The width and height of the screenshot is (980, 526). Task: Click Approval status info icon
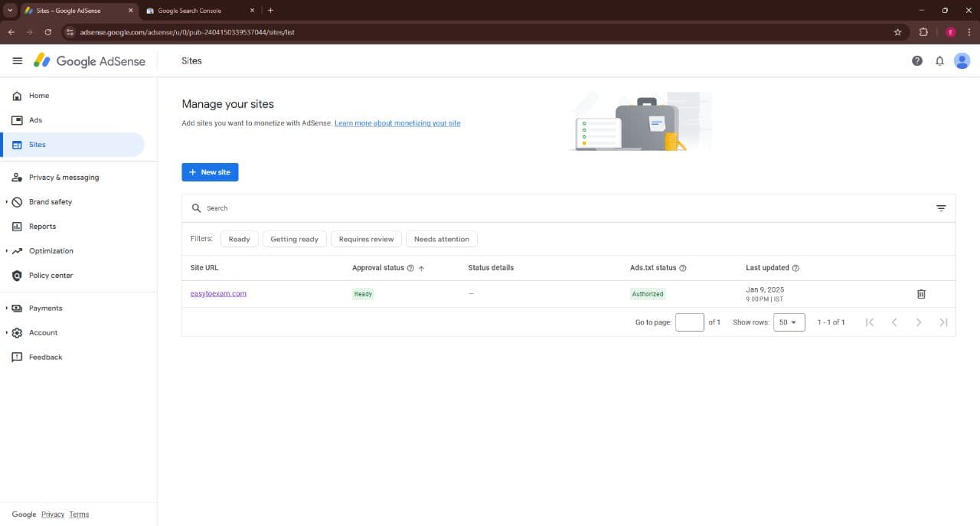pos(410,268)
